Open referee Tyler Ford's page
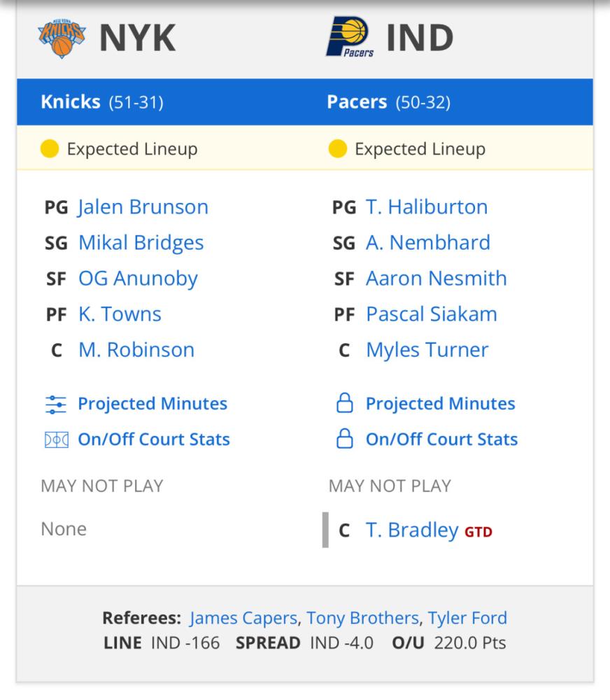This screenshot has height=700, width=610. click(x=467, y=618)
